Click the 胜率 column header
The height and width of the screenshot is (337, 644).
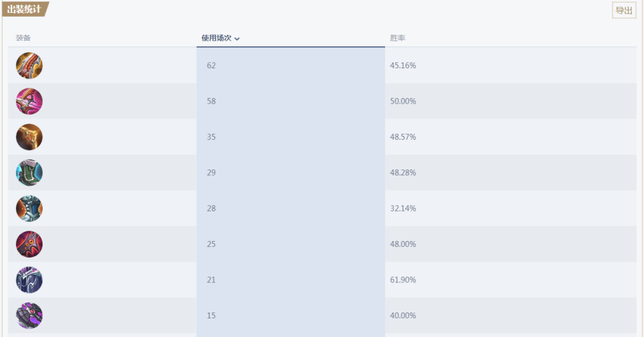(397, 38)
